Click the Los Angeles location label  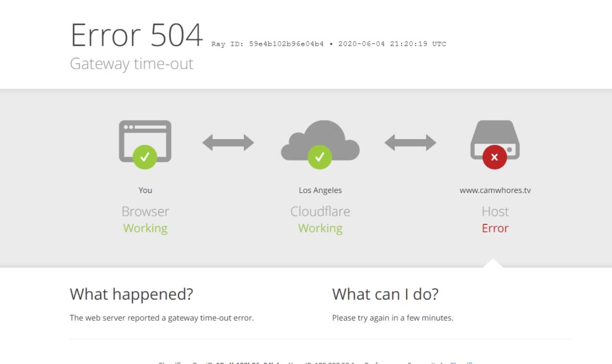[320, 190]
